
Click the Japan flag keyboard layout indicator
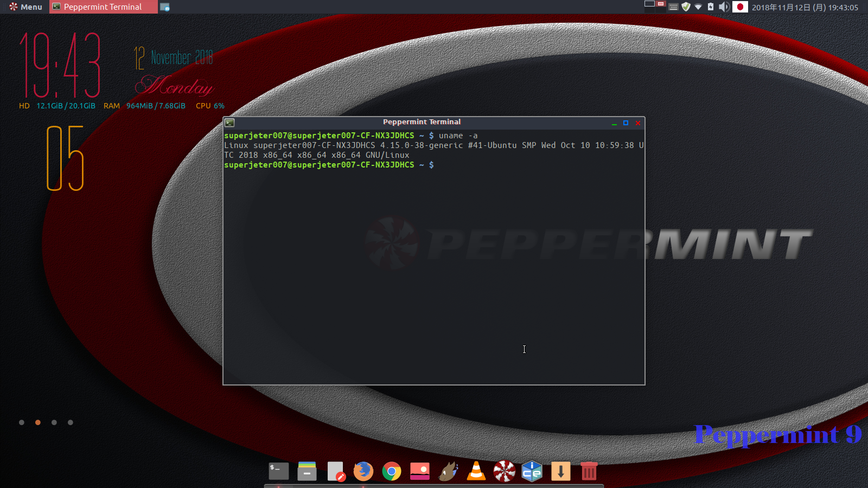click(x=740, y=7)
